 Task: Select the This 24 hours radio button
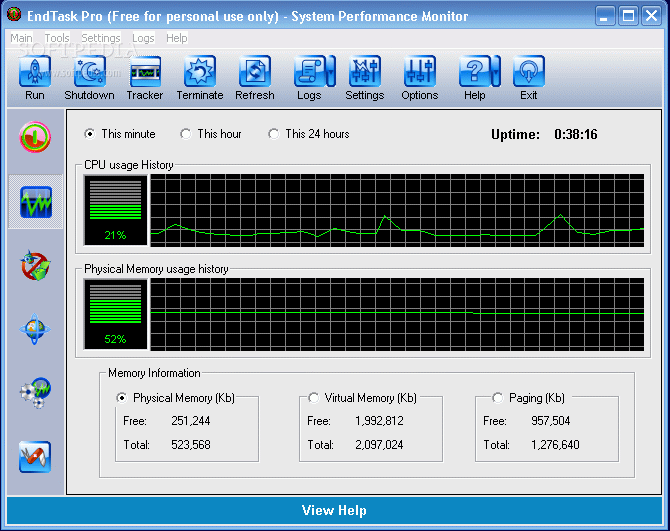coord(273,134)
